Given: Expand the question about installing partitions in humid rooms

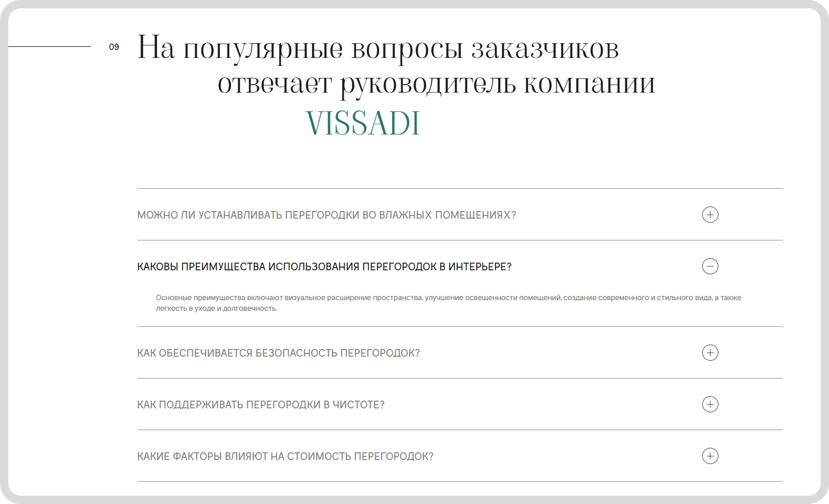Looking at the screenshot, I should tap(326, 214).
